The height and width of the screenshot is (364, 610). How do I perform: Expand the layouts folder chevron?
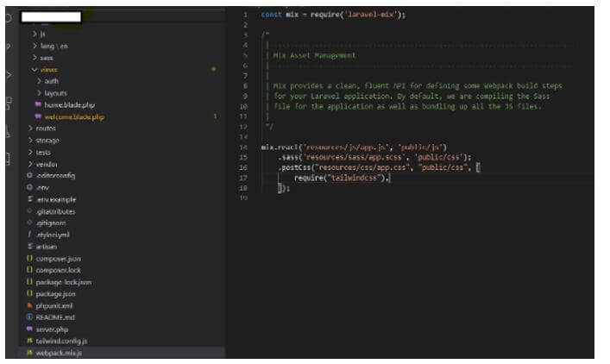(x=40, y=93)
